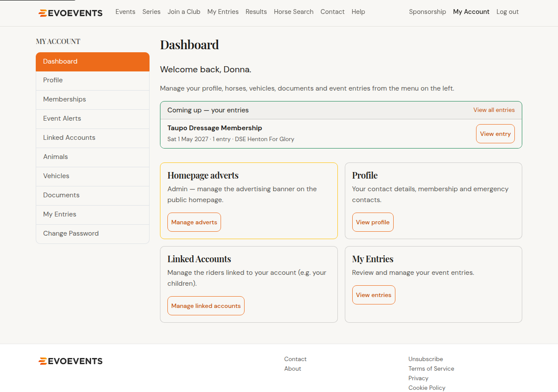Open the Contact link in top navigation
Viewport: 558px width, 392px height.
tap(332, 12)
